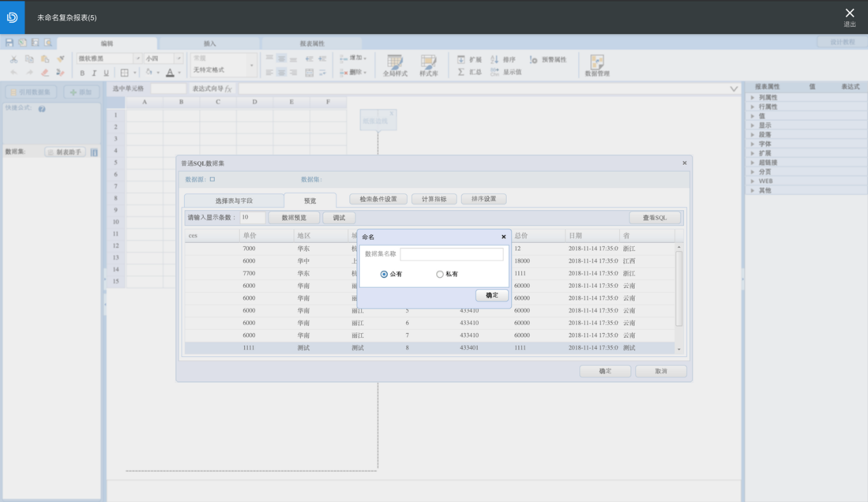868x502 pixels.
Task: Click the cut scissors icon
Action: 14,60
